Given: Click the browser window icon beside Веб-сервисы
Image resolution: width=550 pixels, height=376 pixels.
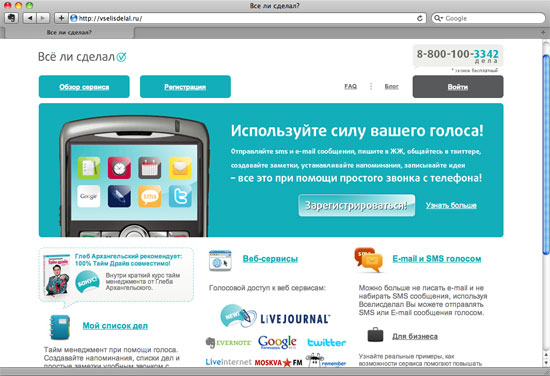Looking at the screenshot, I should tap(220, 260).
